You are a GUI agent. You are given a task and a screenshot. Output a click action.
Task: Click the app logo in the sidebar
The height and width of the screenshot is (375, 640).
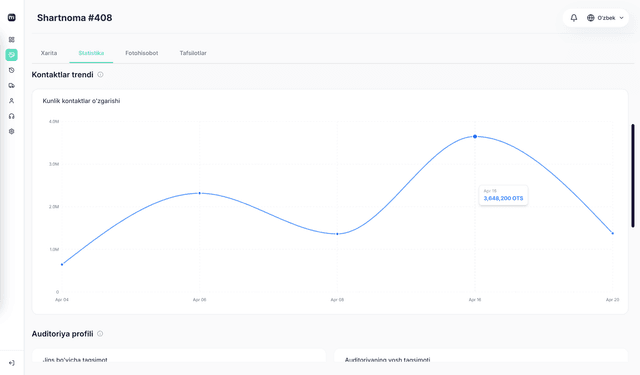tap(11, 18)
